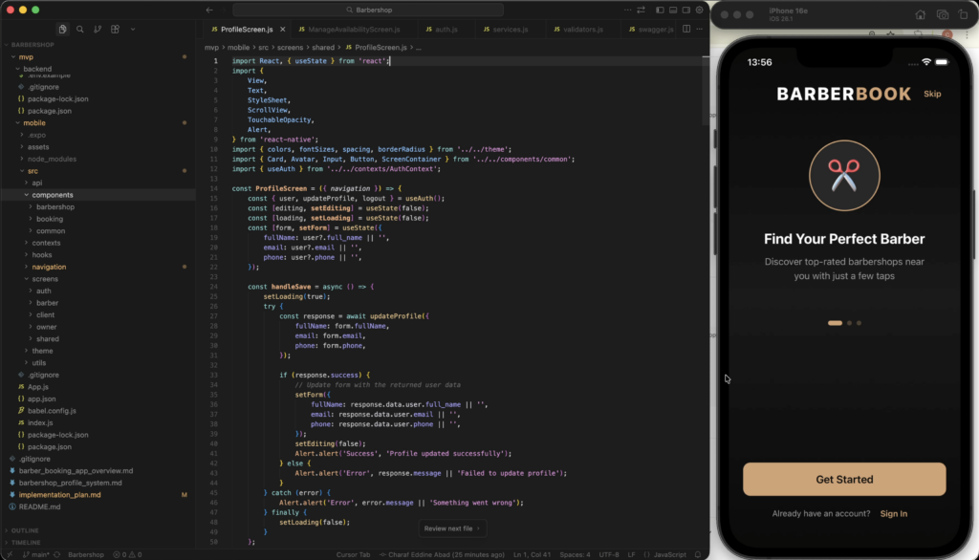This screenshot has width=979, height=560.
Task: Toggle the bottom panel layout icon
Action: coord(673,10)
